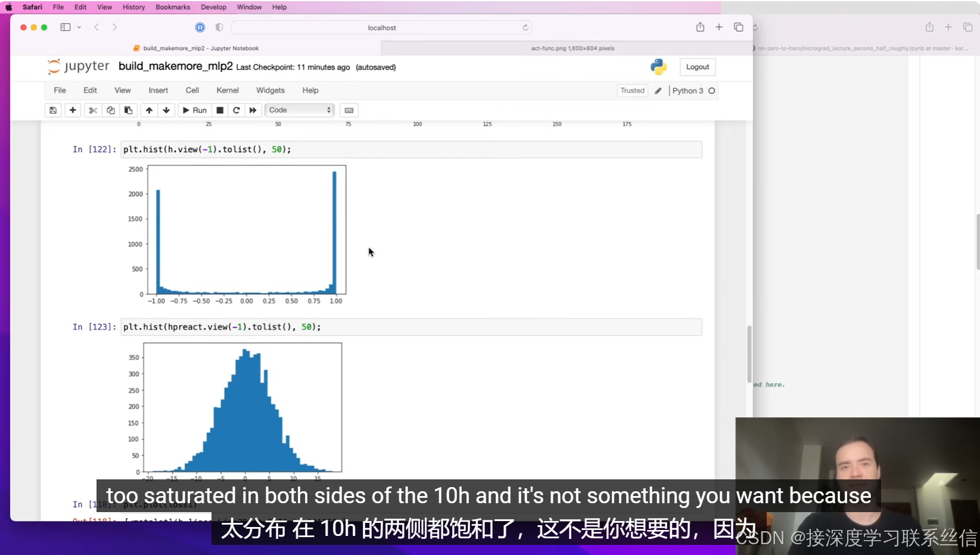Move selected cell up arrow
Image resolution: width=980 pixels, height=555 pixels.
click(149, 110)
